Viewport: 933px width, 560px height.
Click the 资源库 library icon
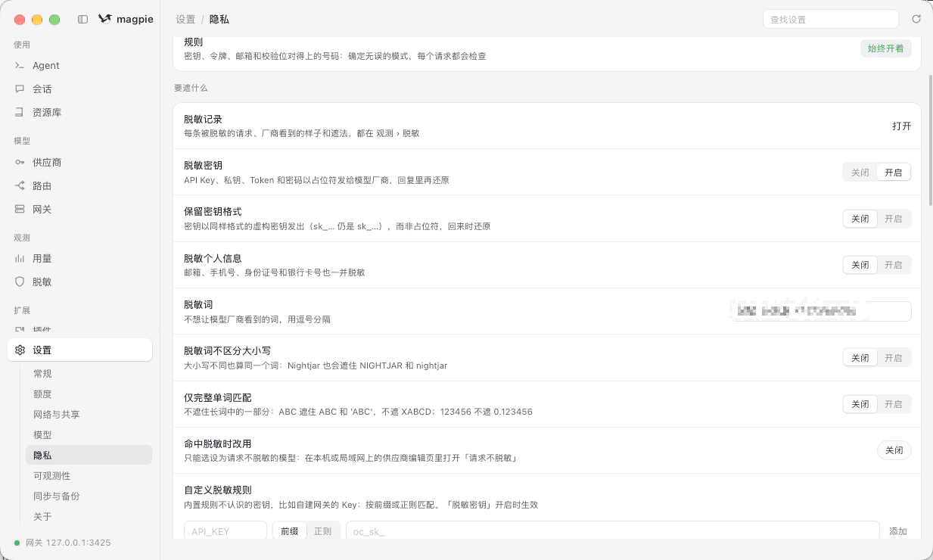[20, 113]
